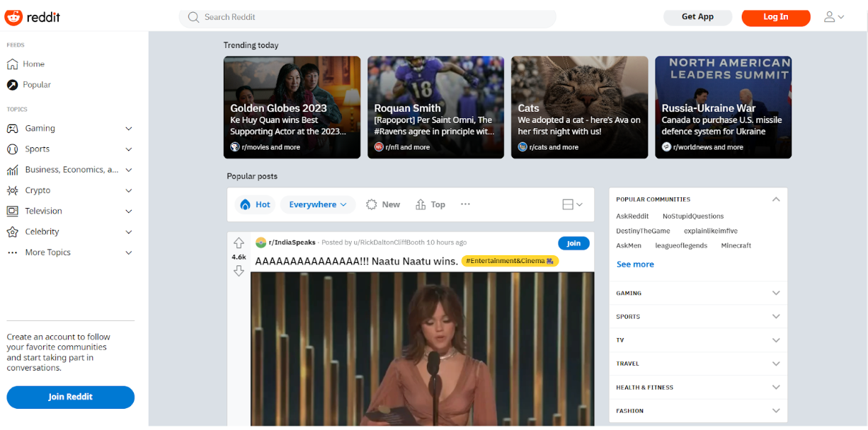Image resolution: width=868 pixels, height=430 pixels.
Task: Click the Gaming controller icon
Action: click(12, 129)
